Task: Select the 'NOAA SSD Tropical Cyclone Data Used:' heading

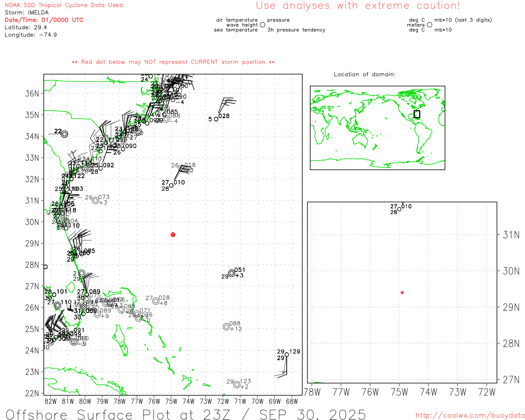Action: pyautogui.click(x=64, y=5)
